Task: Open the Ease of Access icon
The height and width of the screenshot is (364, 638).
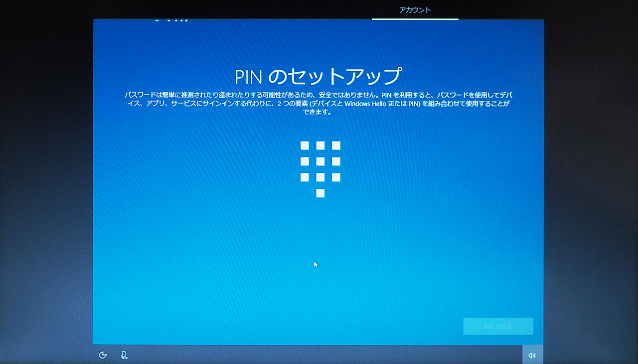Action: pos(103,355)
